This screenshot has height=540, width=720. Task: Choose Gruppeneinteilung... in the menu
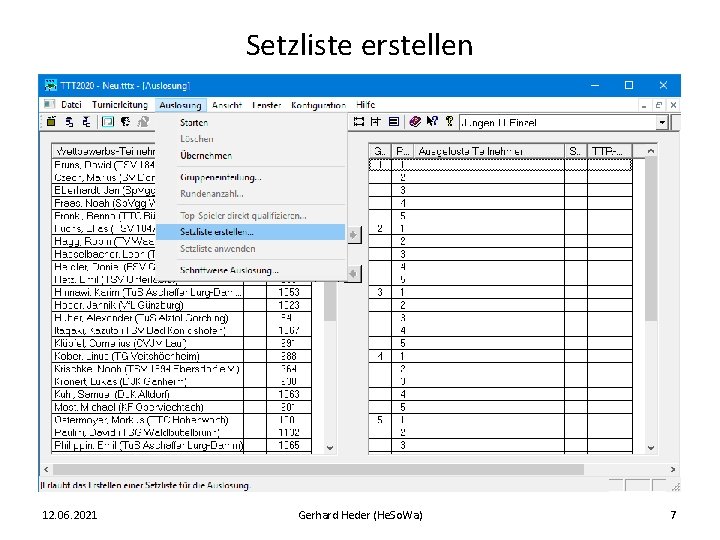(x=251, y=177)
